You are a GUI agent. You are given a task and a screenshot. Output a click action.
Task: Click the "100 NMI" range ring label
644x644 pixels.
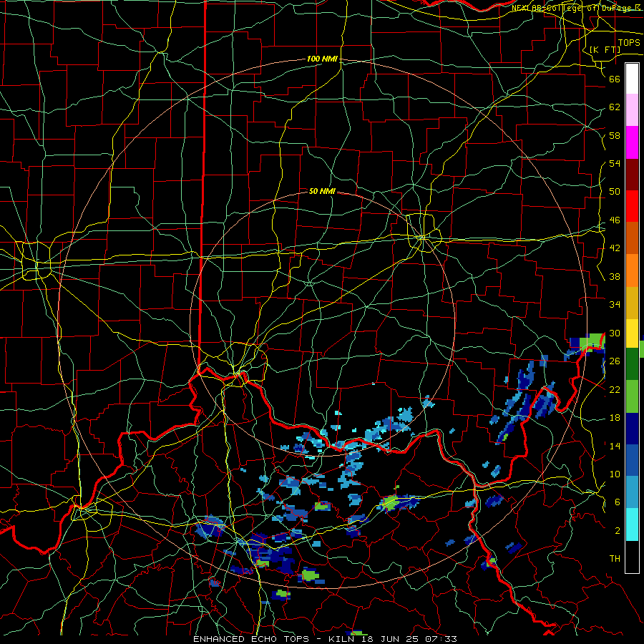pyautogui.click(x=322, y=59)
